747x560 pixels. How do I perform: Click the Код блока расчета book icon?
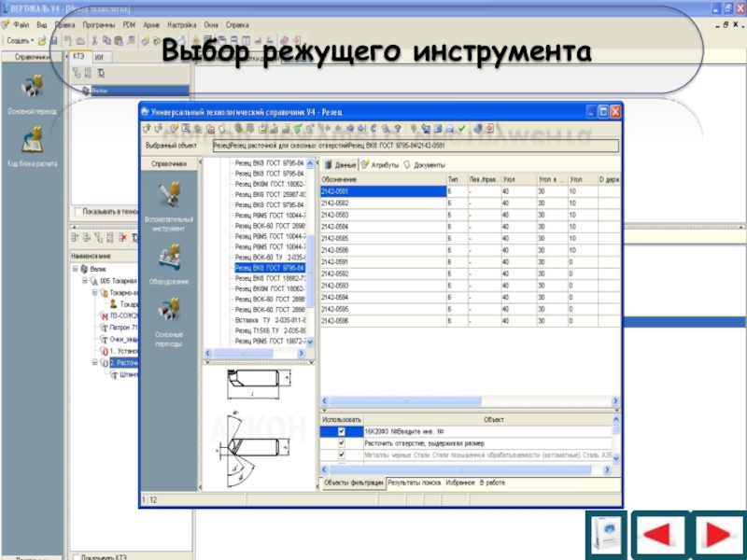coord(33,142)
